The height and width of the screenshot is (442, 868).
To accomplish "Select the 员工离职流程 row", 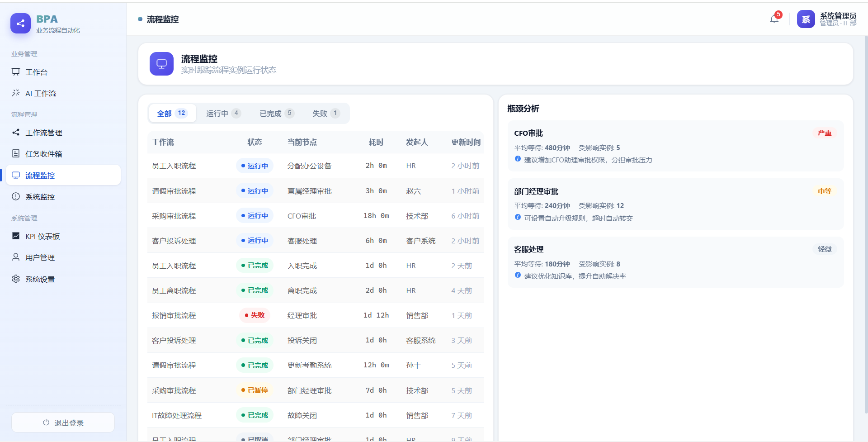I will [x=316, y=290].
